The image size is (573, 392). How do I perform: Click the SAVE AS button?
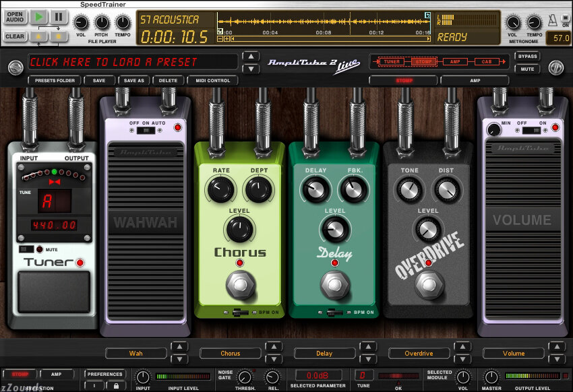[133, 80]
